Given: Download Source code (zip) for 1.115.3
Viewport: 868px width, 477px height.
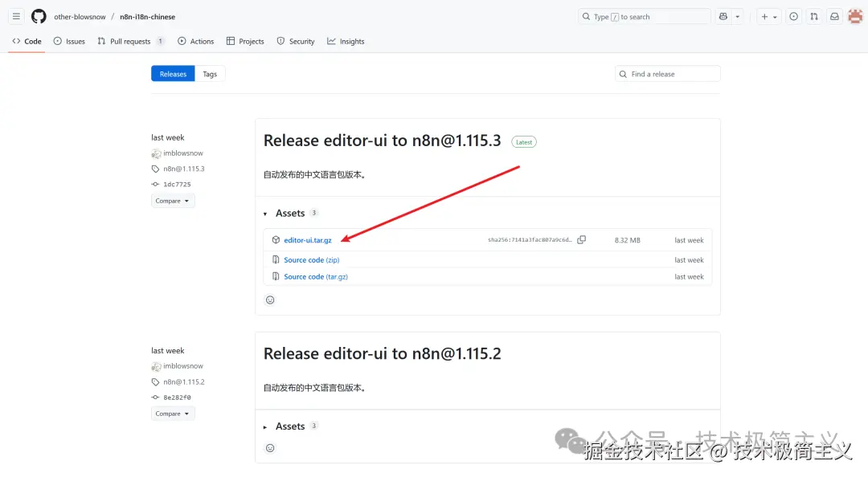Looking at the screenshot, I should click(312, 260).
